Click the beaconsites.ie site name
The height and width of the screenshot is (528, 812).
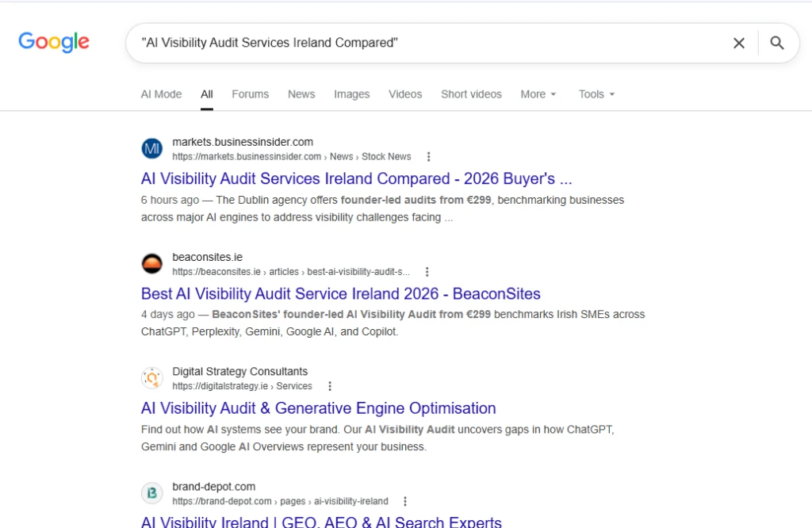coord(207,257)
